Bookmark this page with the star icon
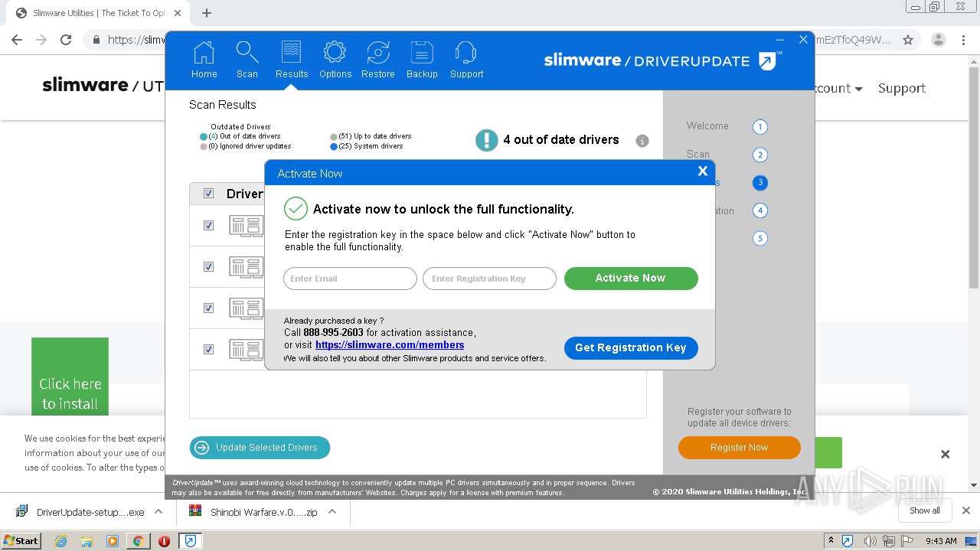The image size is (980, 551). click(x=908, y=40)
